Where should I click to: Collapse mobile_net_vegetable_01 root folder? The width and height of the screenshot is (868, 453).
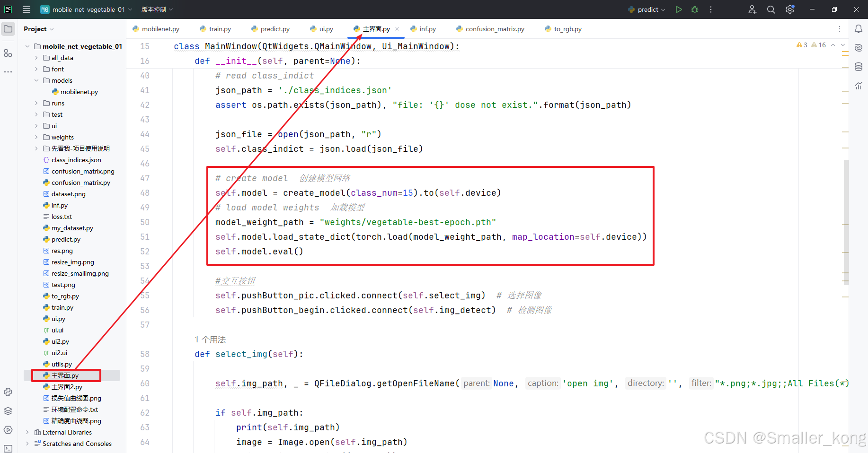27,46
